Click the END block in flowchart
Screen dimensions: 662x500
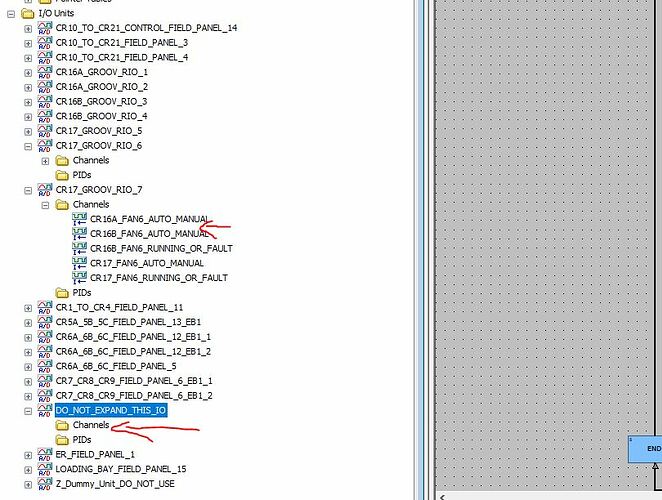pyautogui.click(x=645, y=449)
